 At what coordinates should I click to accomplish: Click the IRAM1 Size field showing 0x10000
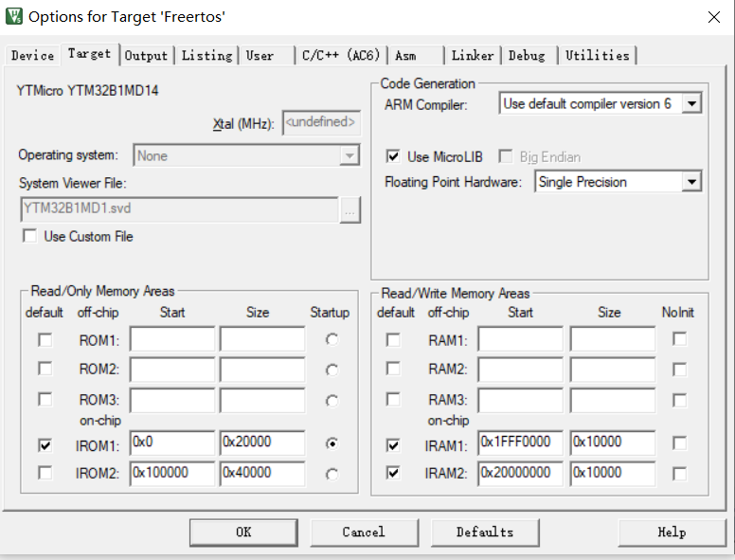(613, 443)
